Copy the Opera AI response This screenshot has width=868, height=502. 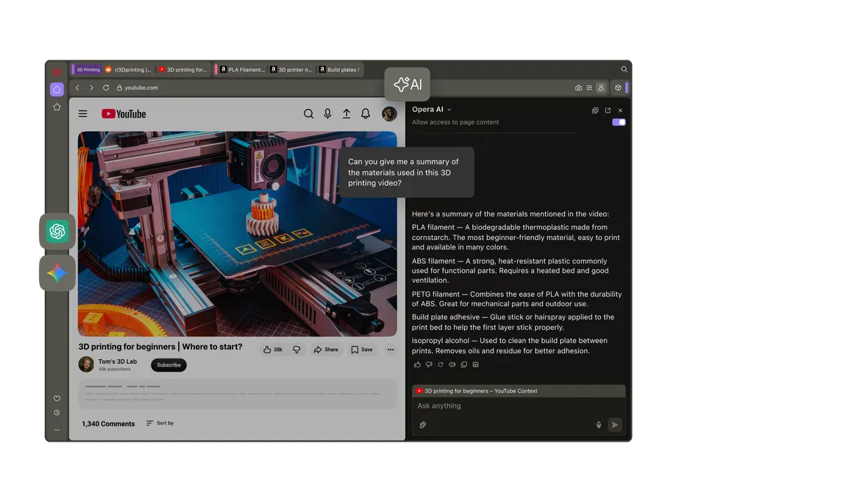pyautogui.click(x=464, y=364)
